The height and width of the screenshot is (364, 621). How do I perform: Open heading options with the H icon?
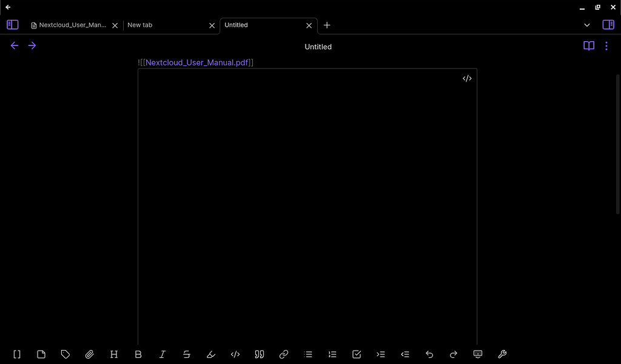coord(113,354)
